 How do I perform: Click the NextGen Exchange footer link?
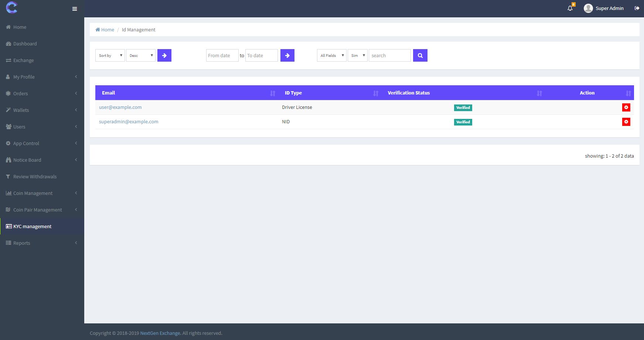coord(160,333)
